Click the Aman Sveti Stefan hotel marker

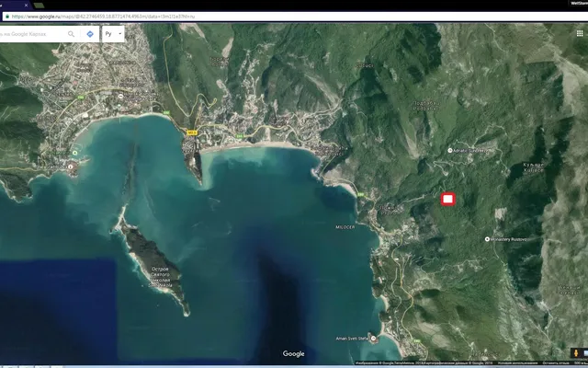tap(373, 339)
